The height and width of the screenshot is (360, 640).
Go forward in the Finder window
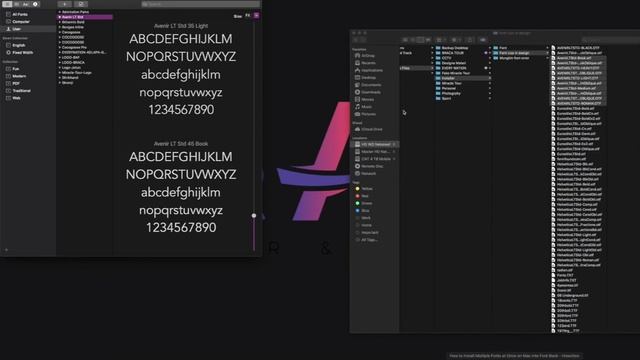pos(363,40)
